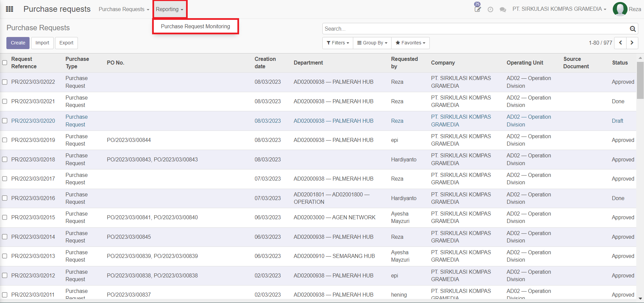Expand the Group By dropdown

pos(372,43)
